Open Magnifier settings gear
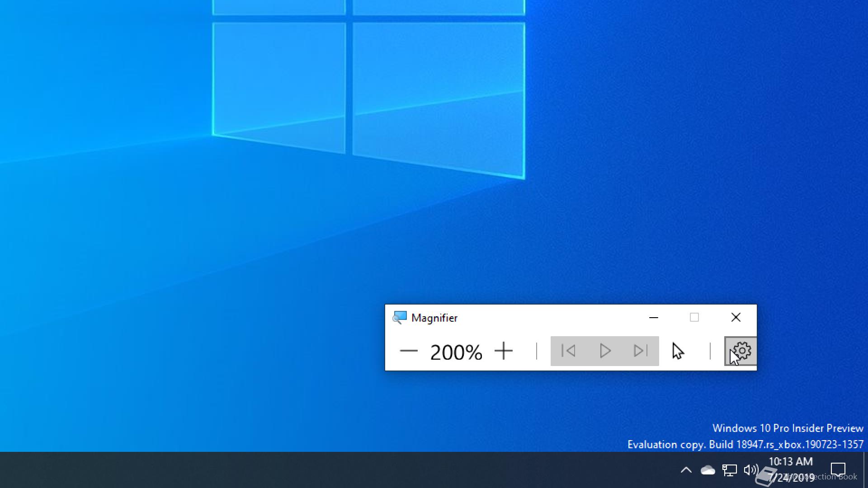Screen dimensions: 868x488 click(741, 351)
